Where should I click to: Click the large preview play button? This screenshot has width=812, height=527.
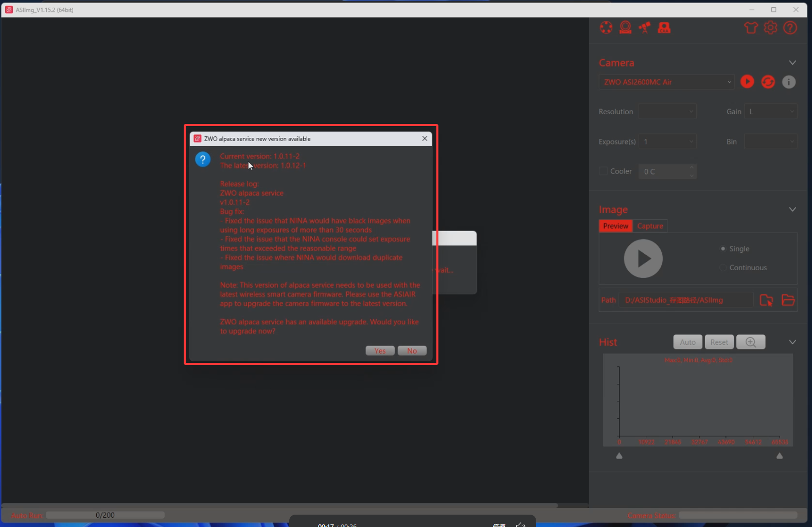[x=643, y=258]
